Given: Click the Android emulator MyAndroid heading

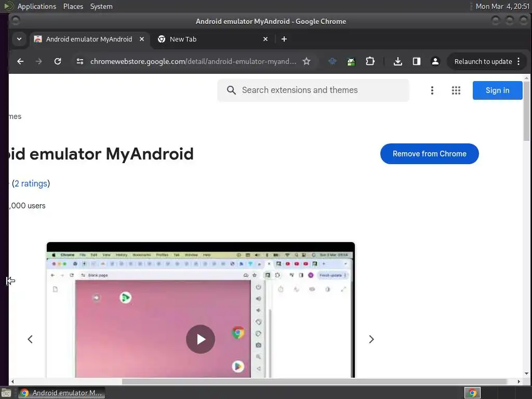Looking at the screenshot, I should pos(102,154).
